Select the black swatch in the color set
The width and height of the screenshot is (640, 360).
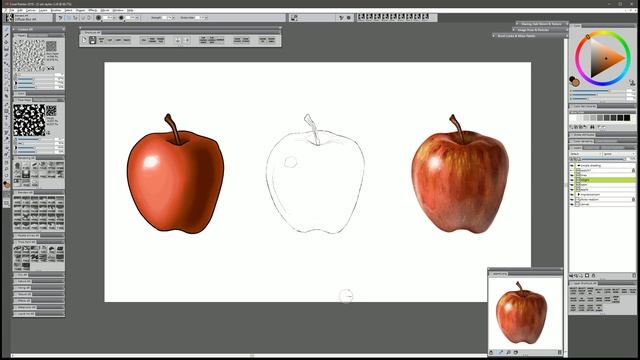tap(627, 118)
